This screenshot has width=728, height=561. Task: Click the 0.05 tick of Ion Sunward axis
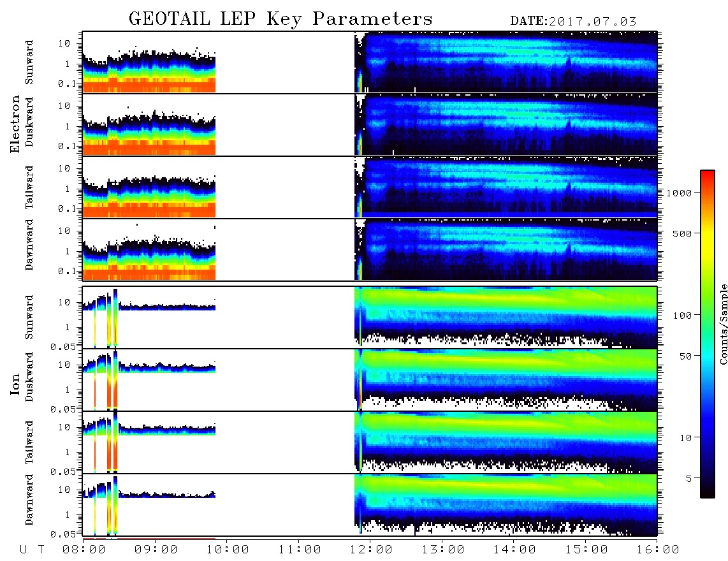[62, 346]
